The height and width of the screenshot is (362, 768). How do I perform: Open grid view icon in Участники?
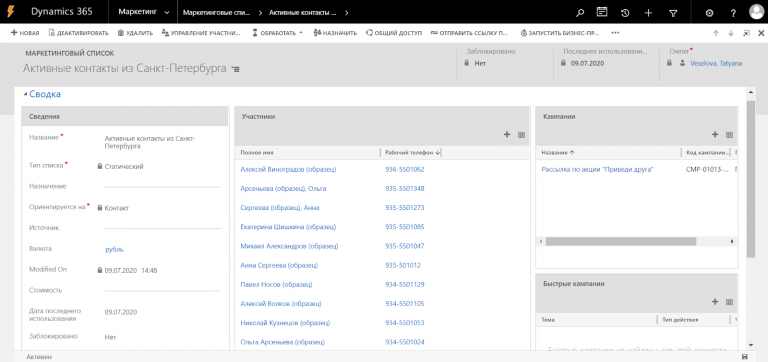click(x=521, y=135)
